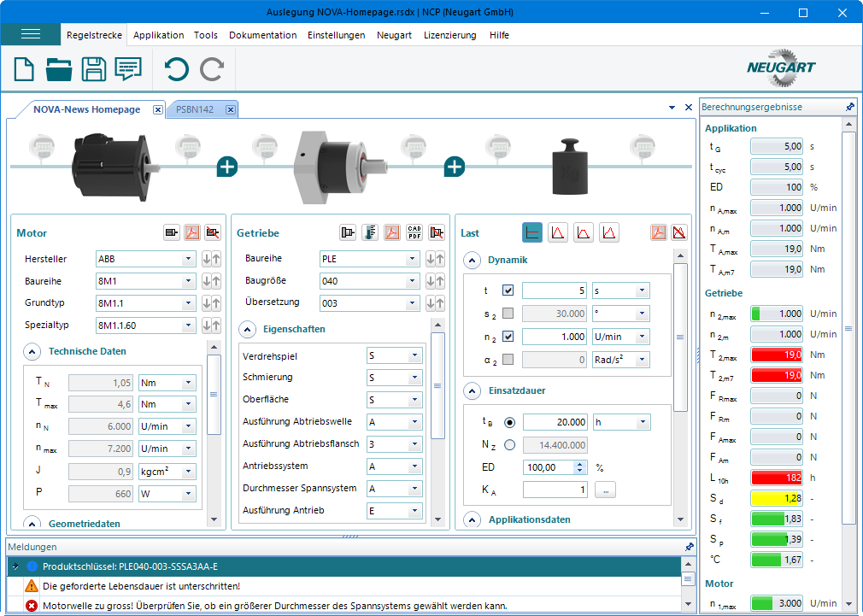Open Übersetzung 003 dropdown
The width and height of the screenshot is (863, 616).
click(x=412, y=302)
